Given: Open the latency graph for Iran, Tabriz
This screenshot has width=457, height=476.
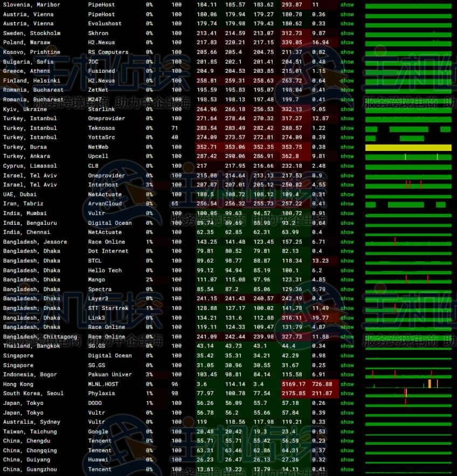Looking at the screenshot, I should click(x=408, y=204).
